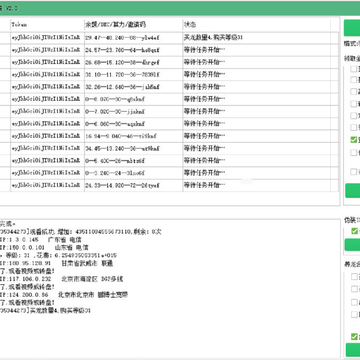Click the 状态 column header
360x360 pixels.
point(256,25)
